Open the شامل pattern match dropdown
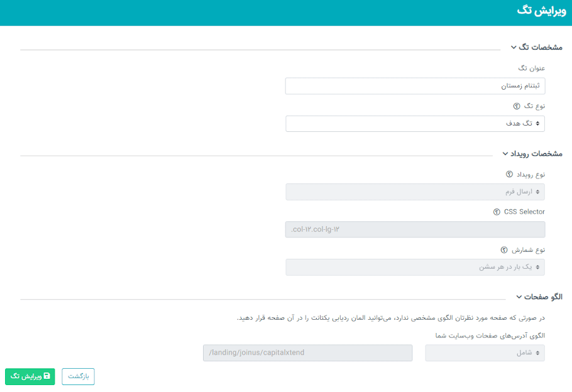Viewport: 572px width, 392px height. 485,353
